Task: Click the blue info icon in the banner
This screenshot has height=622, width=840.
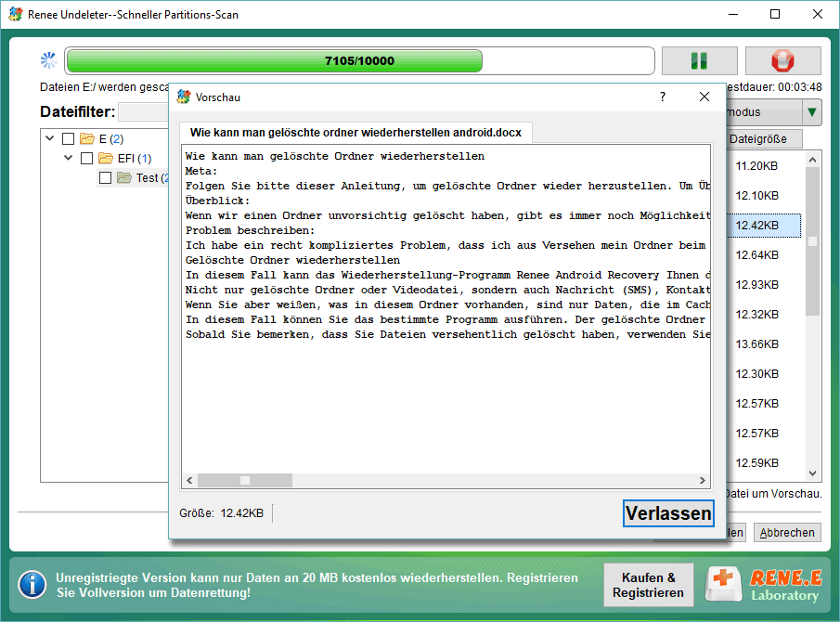Action: (x=32, y=585)
